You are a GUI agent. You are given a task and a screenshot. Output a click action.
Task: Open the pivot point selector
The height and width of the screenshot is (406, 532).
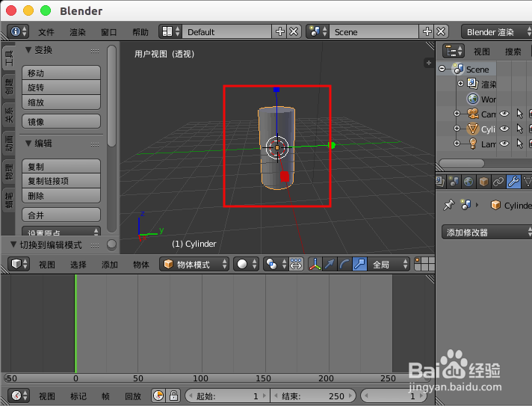tap(276, 264)
